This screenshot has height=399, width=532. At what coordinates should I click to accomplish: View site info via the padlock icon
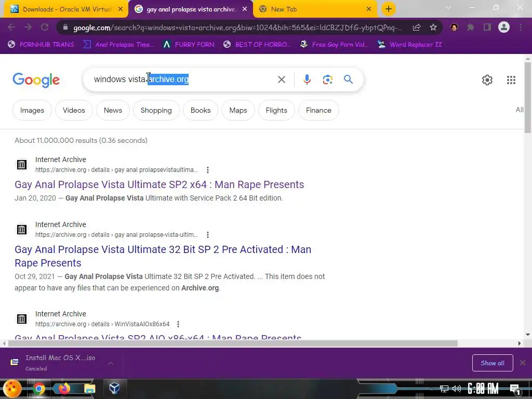tap(65, 27)
